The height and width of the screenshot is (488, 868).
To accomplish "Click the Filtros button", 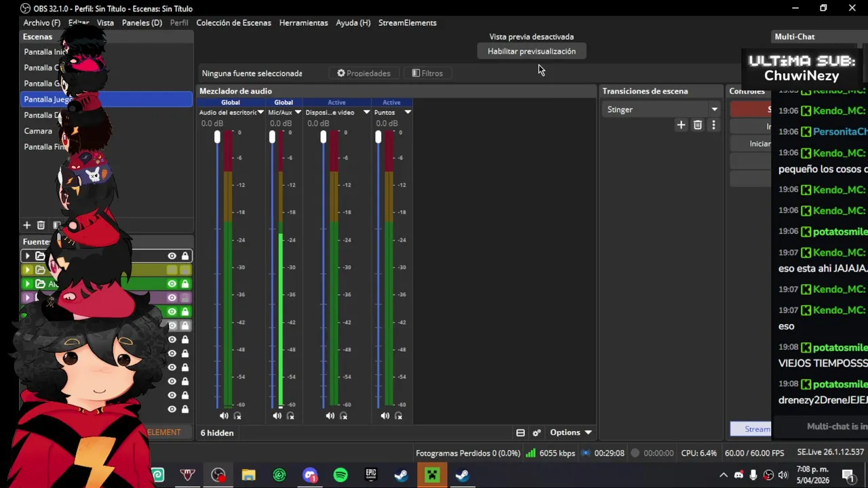I will [x=427, y=73].
